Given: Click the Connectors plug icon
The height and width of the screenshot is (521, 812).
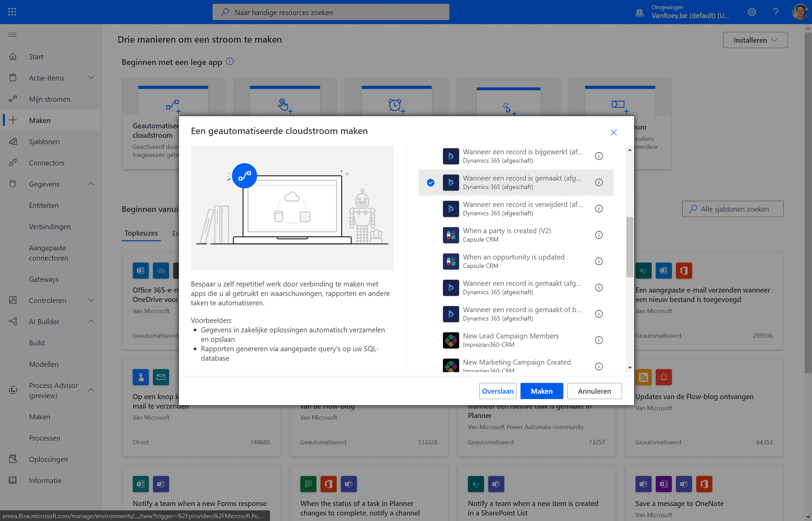Looking at the screenshot, I should click(x=13, y=162).
